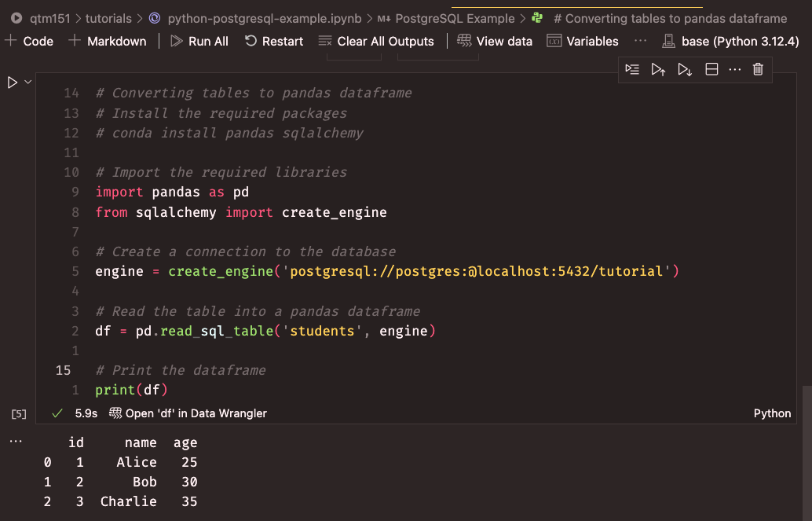Clear All Outputs in the notebook
The width and height of the screenshot is (812, 521).
(x=376, y=41)
